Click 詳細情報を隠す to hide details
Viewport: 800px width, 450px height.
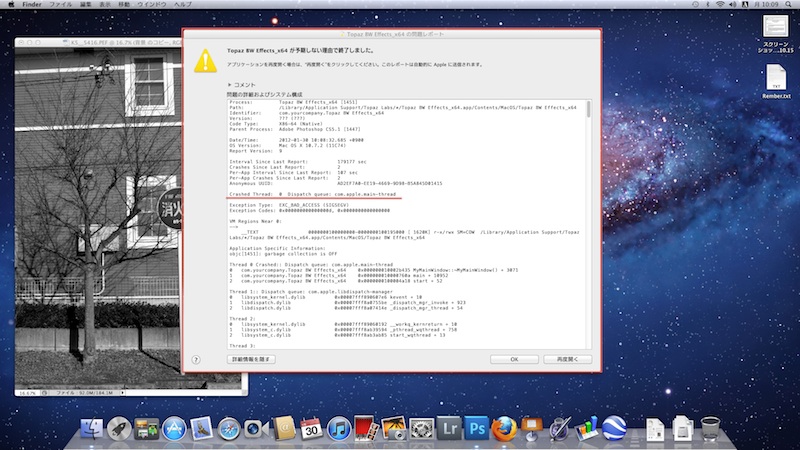(250, 359)
